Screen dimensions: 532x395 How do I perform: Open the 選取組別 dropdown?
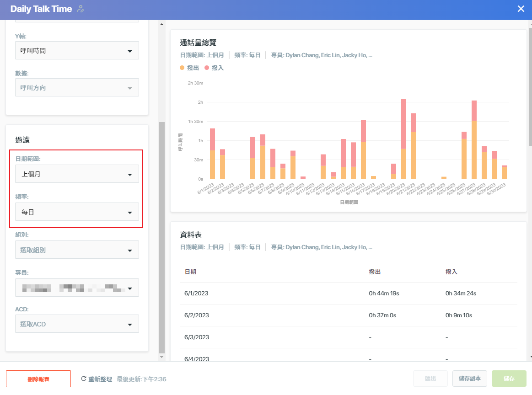77,250
